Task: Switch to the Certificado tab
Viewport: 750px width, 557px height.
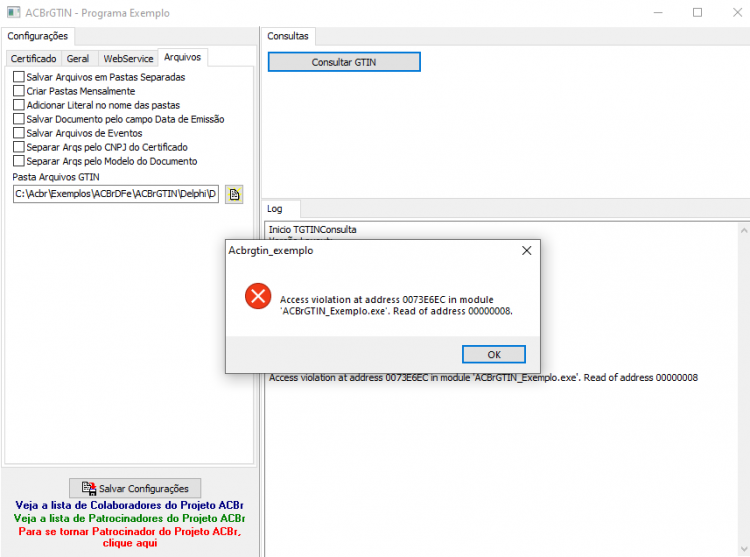Action: (33, 58)
